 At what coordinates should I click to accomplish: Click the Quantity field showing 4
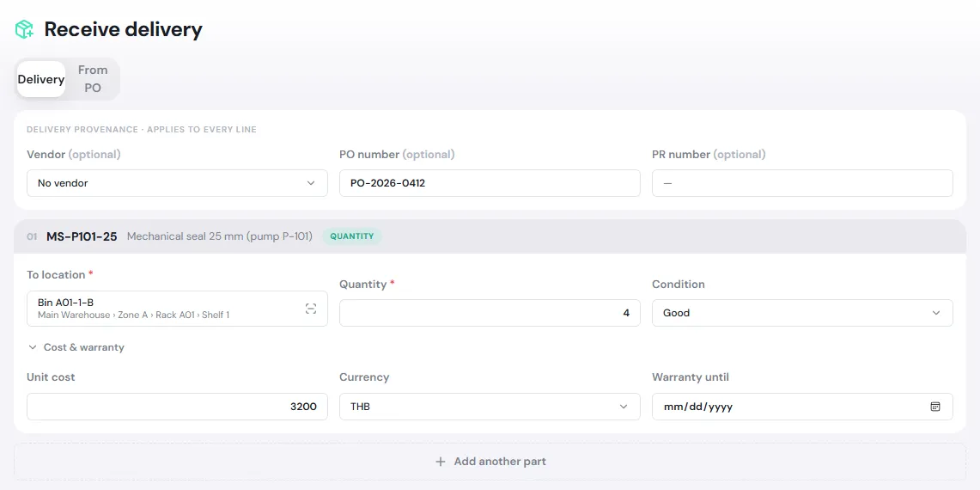(x=490, y=313)
